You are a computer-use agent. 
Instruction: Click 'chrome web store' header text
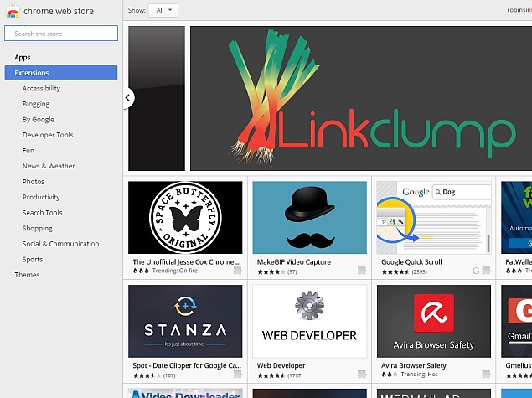click(x=59, y=11)
